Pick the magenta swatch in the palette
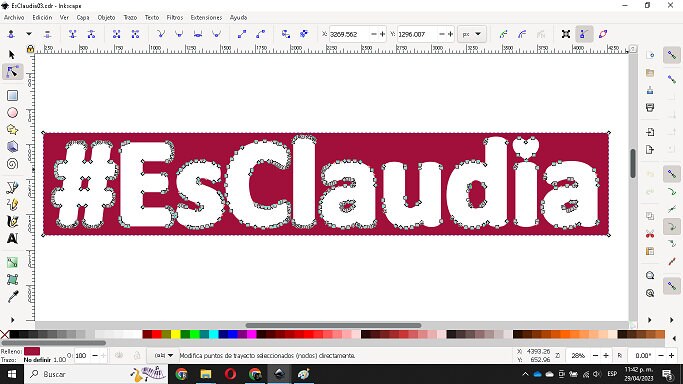Viewport: 683px width, 384px height. [x=252, y=334]
